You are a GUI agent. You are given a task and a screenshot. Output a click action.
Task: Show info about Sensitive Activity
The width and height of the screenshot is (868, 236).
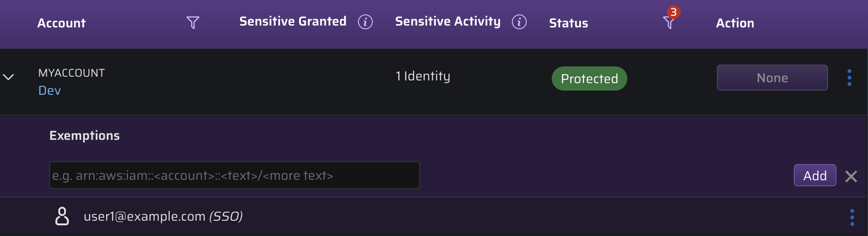point(519,22)
